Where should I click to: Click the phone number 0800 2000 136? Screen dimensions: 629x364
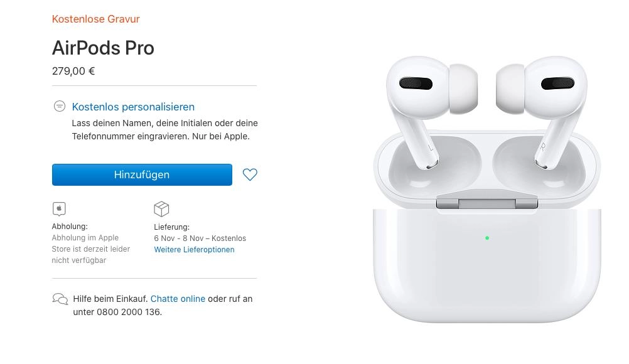coord(128,312)
